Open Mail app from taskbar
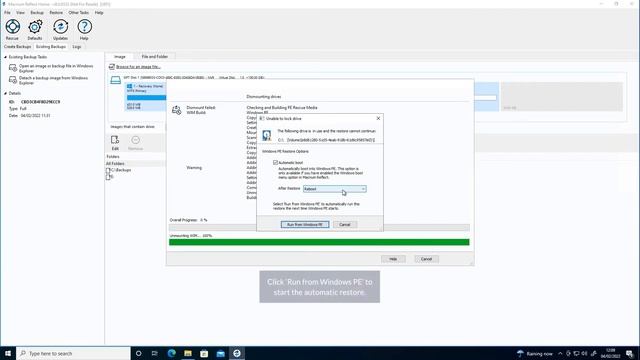The width and height of the screenshot is (640, 360). pyautogui.click(x=220, y=353)
